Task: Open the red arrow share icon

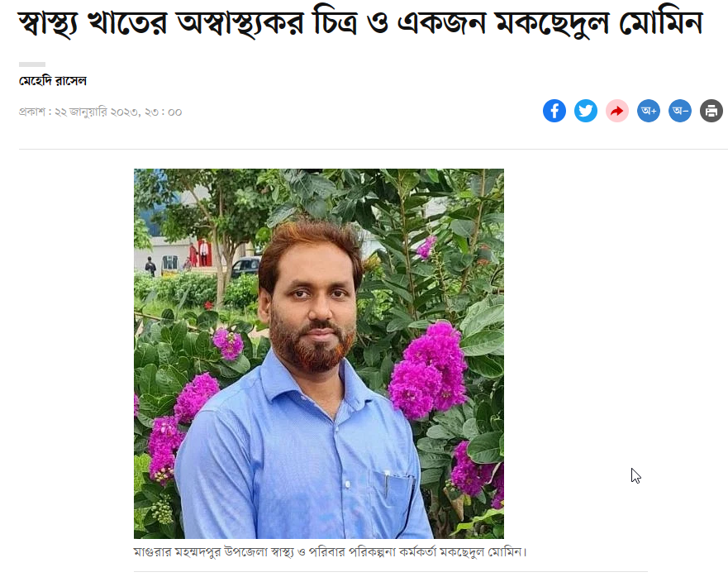Action: pos(617,111)
